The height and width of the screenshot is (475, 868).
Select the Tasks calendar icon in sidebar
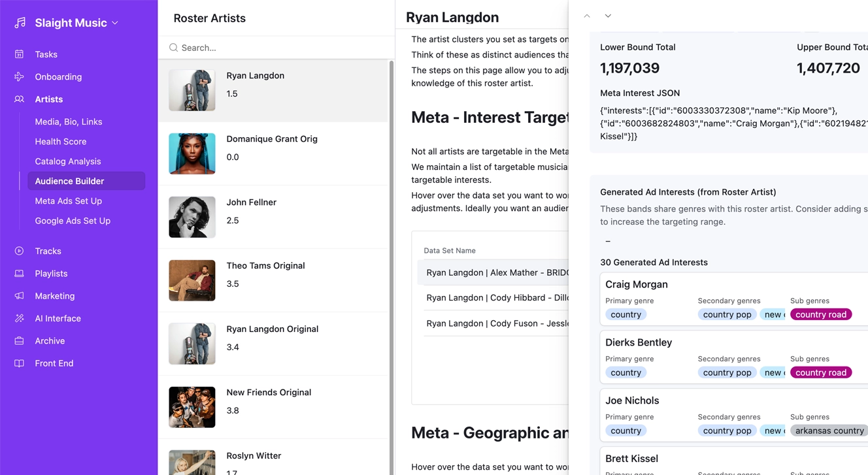(18, 54)
